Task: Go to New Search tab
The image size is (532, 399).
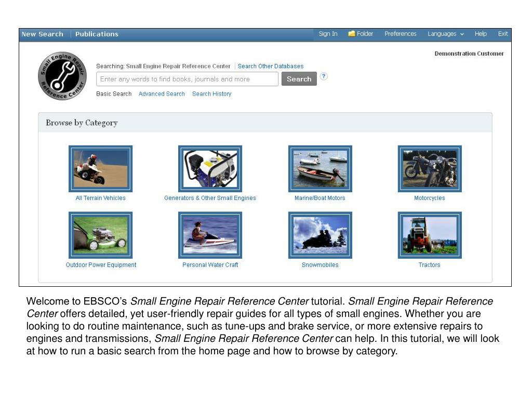Action: (43, 34)
